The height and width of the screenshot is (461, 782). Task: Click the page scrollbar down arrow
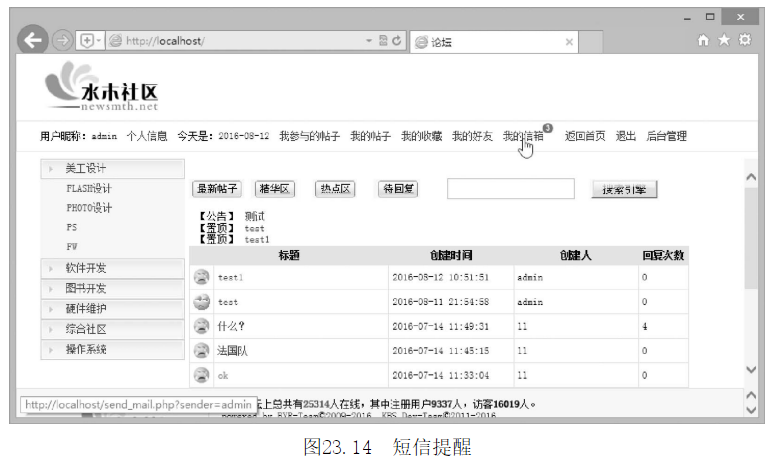coord(752,370)
